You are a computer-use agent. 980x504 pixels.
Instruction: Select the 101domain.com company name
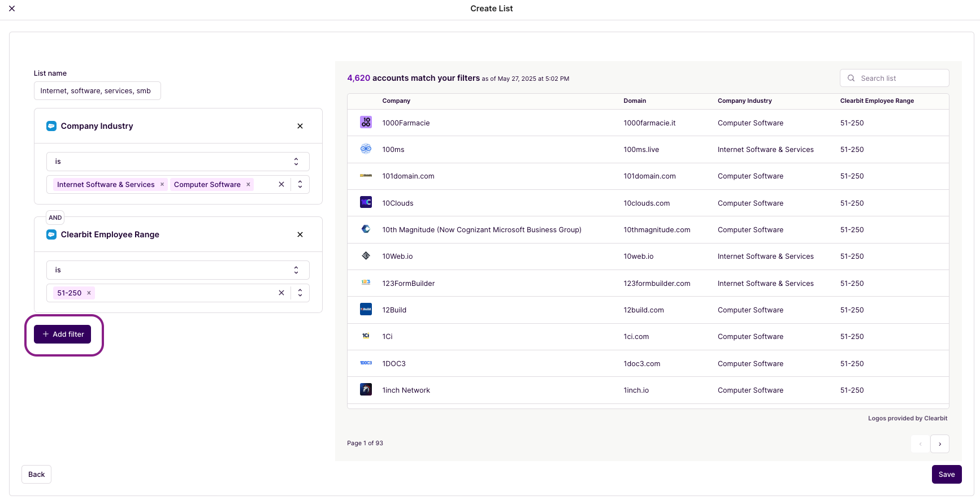pos(408,176)
